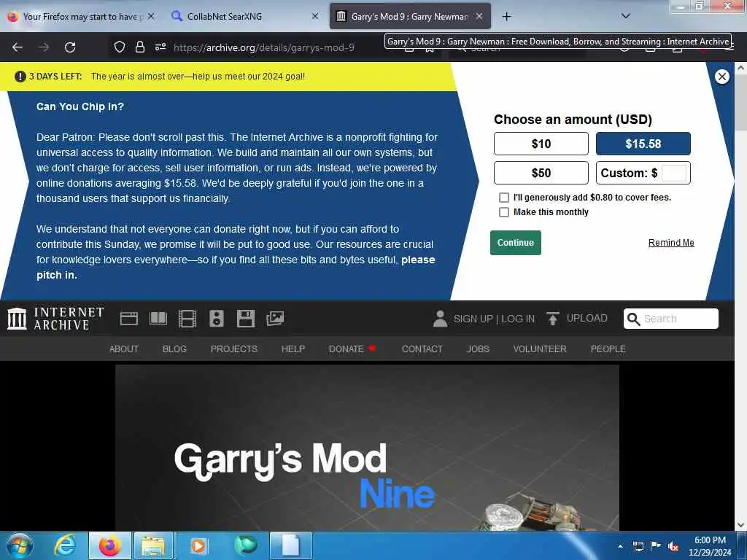This screenshot has height=560, width=747.
Task: Show hidden tray icons arrow
Action: tap(620, 547)
